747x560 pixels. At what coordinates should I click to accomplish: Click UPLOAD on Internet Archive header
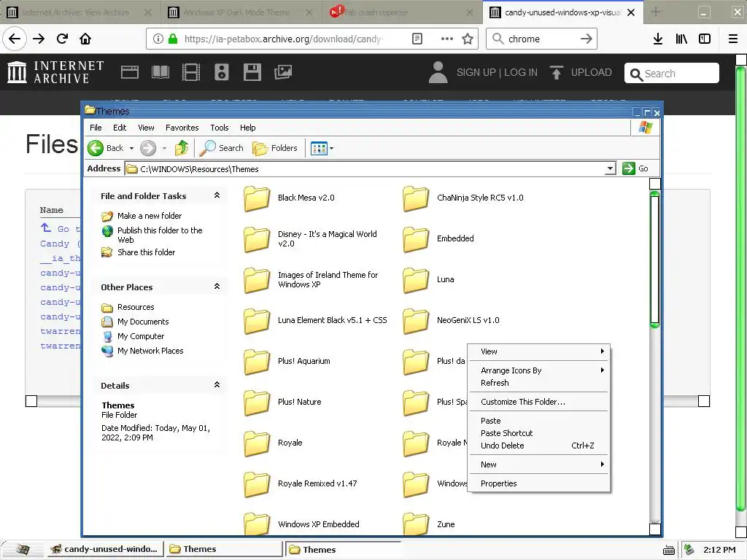[x=581, y=72]
